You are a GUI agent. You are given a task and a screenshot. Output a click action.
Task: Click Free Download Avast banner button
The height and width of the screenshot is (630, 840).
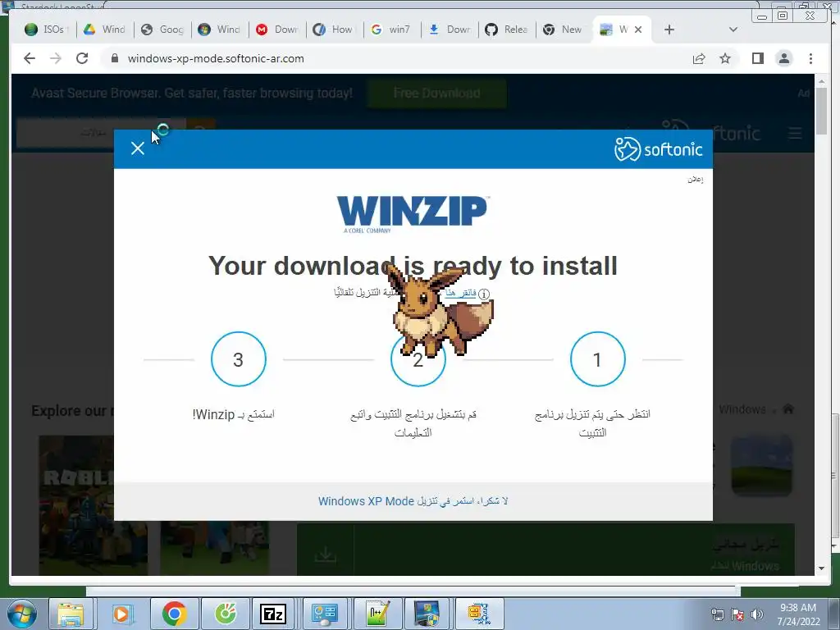pos(436,94)
